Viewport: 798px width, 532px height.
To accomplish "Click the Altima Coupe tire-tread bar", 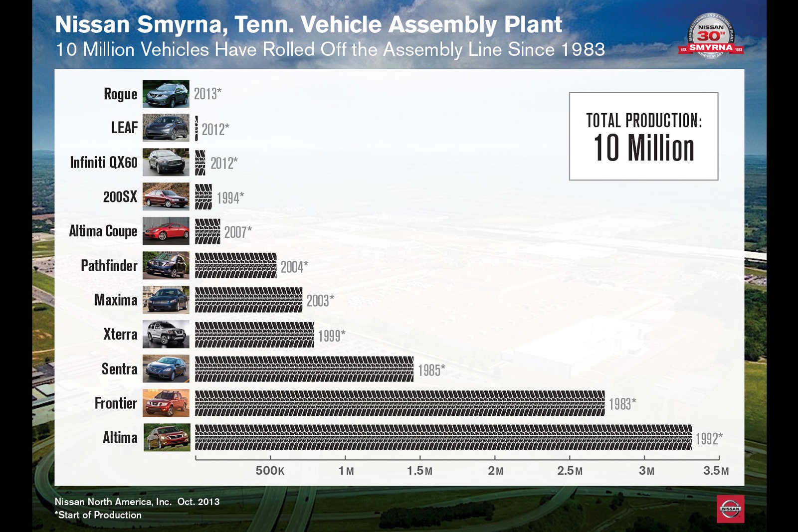I will coord(207,231).
